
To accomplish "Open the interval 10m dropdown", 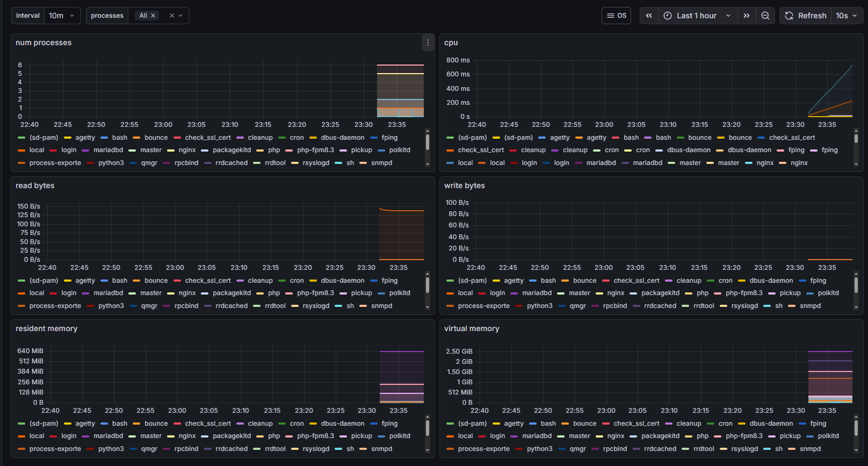I will coord(61,16).
